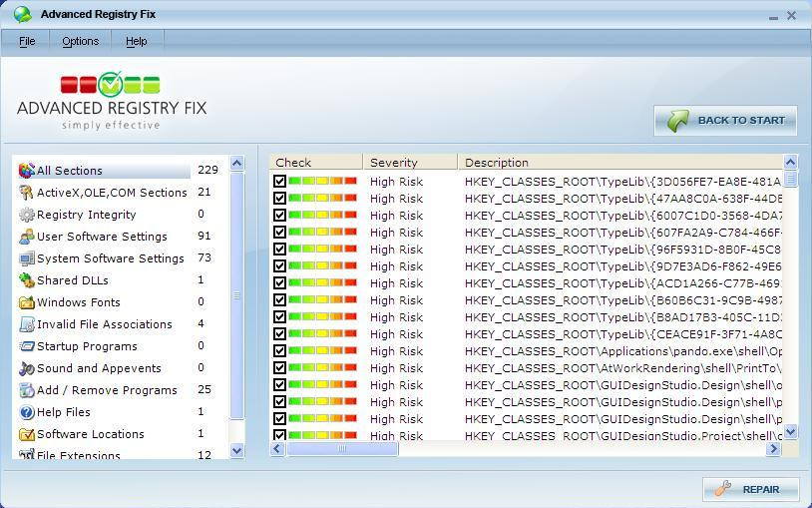Sort by the Description column header
The image size is (812, 508).
point(620,163)
